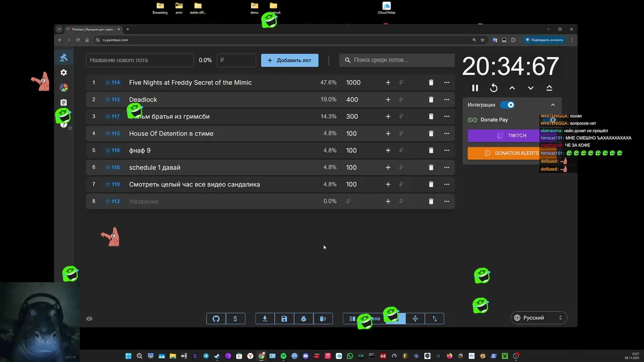The width and height of the screenshot is (644, 362).
Task: Open more options for Deadlock lot
Action: [447, 100]
